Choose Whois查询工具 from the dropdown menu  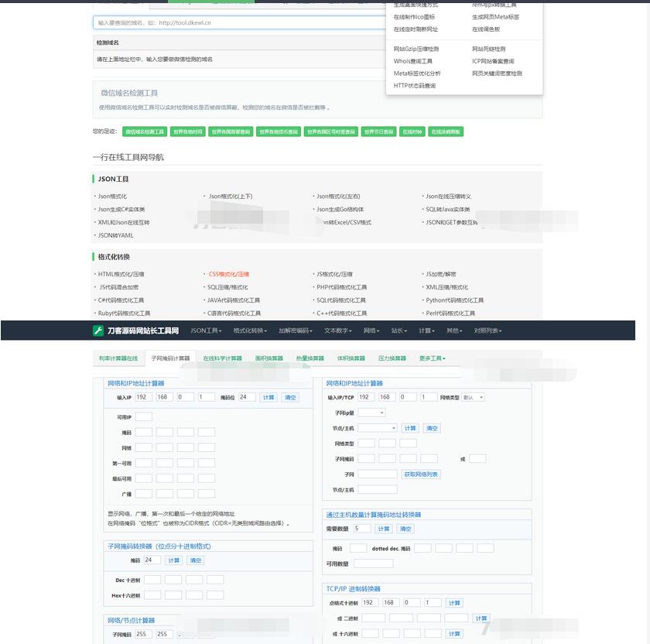tap(412, 61)
